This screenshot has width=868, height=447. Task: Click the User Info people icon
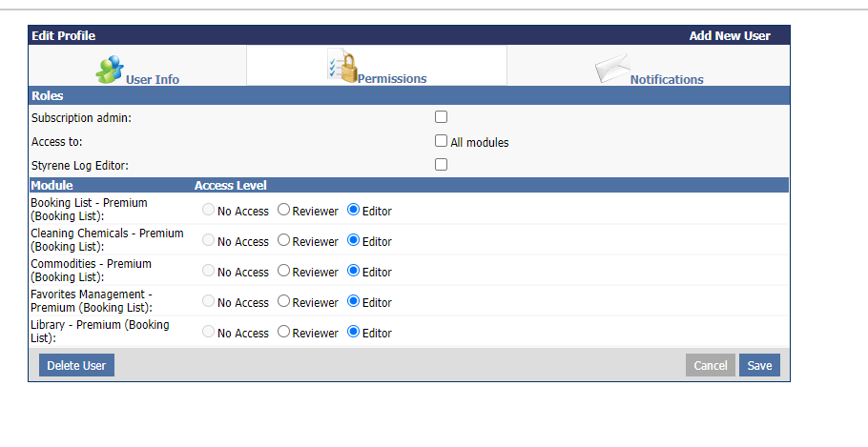coord(110,68)
